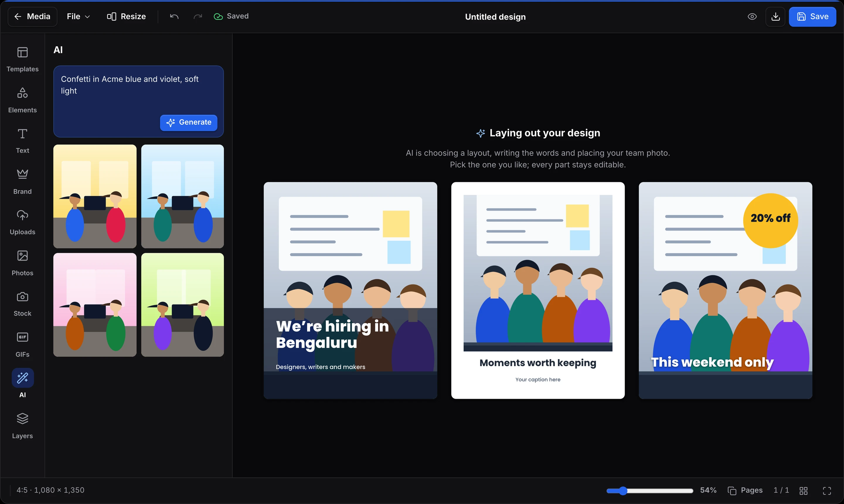Select the Text tool in sidebar

click(22, 141)
